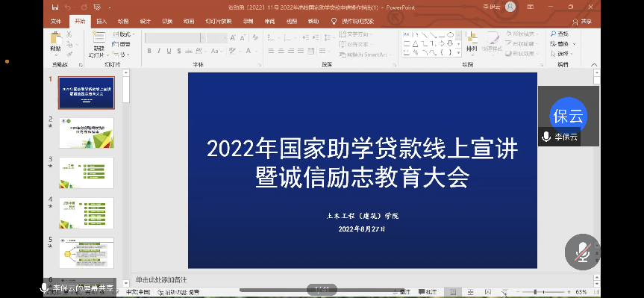Viewport: 644px width, 298px height.
Task: Select the oval shape in shapes gallery
Action: [450, 35]
